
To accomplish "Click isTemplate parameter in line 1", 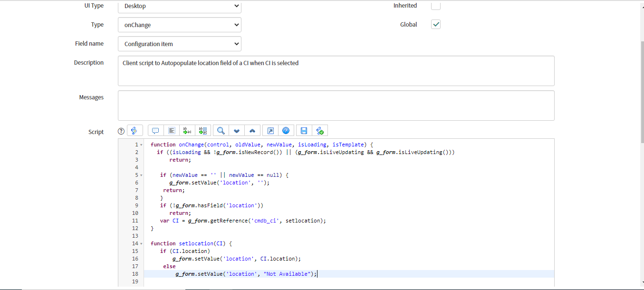I will point(348,145).
